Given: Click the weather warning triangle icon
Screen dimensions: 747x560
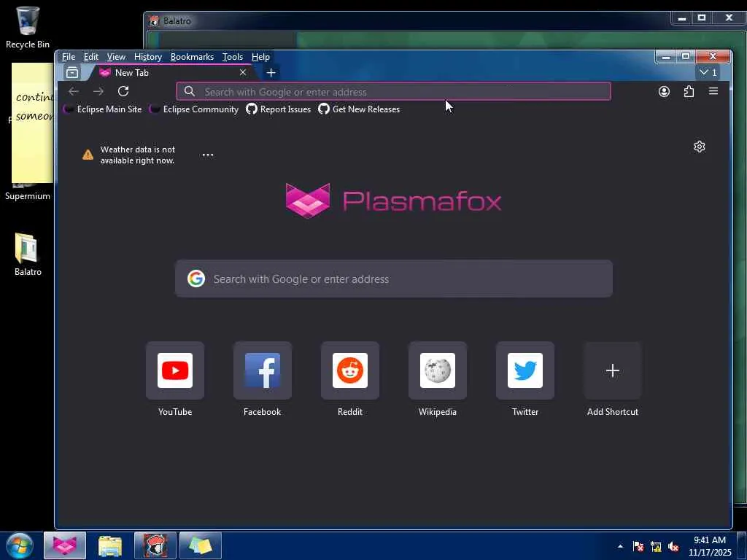Looking at the screenshot, I should [88, 155].
